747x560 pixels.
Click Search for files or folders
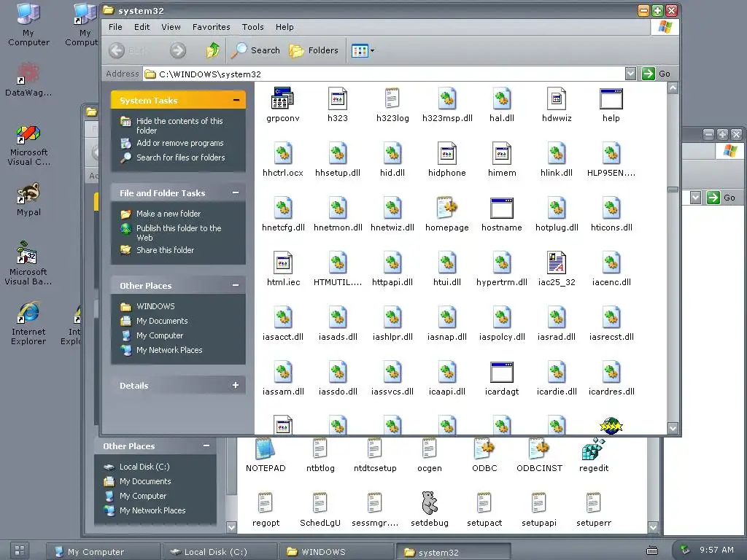click(x=181, y=157)
